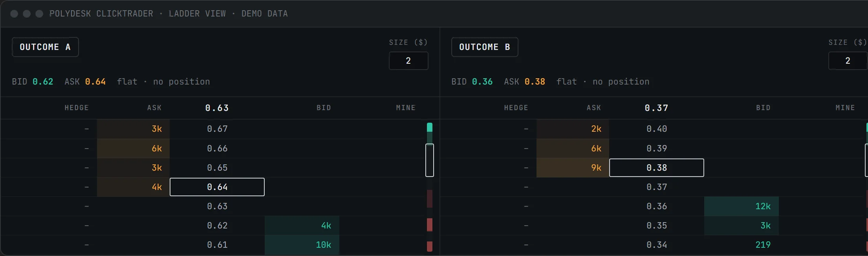Select the highlighted 0.38 price cell in Outcome B
Viewport: 868px width, 256px height.
coord(657,168)
